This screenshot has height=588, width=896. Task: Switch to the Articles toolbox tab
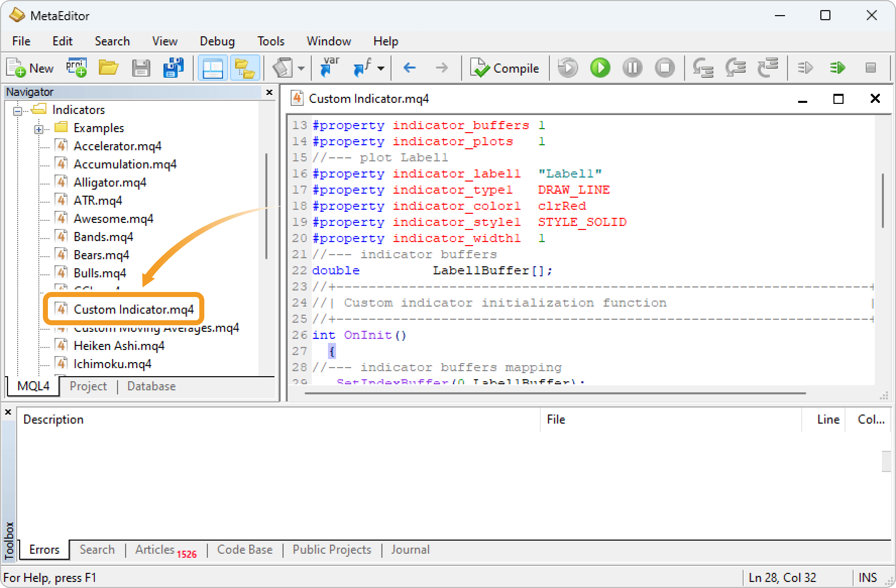pyautogui.click(x=166, y=550)
